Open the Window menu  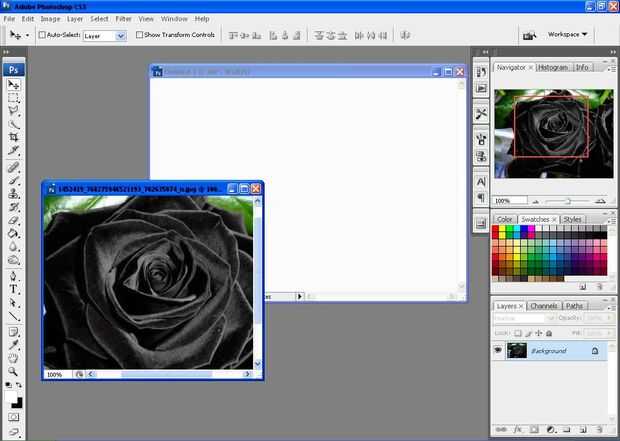click(174, 19)
